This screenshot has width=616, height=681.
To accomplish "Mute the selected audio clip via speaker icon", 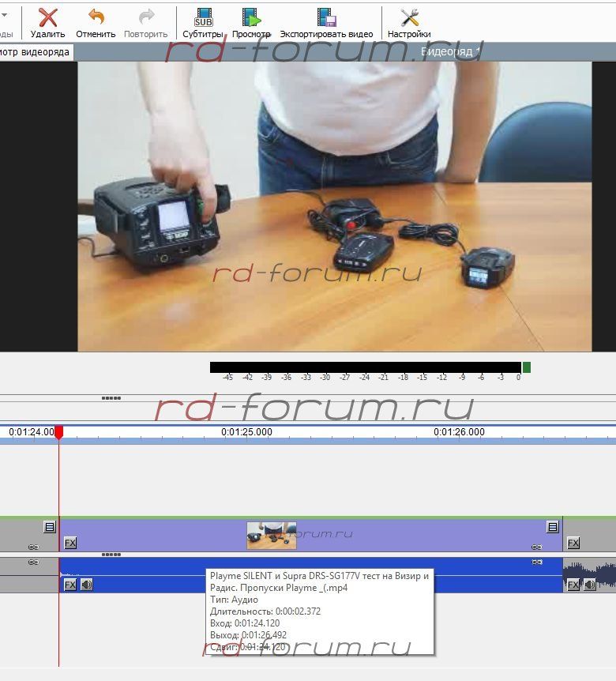I will pos(86,585).
